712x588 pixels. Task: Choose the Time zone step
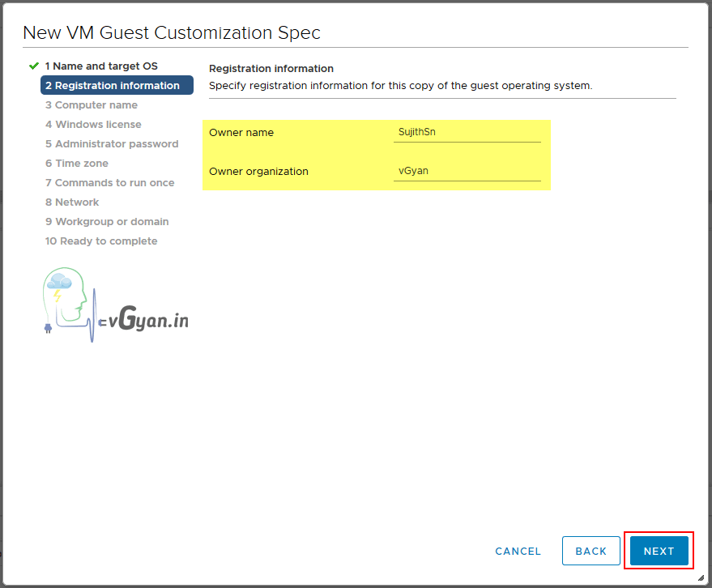[77, 163]
